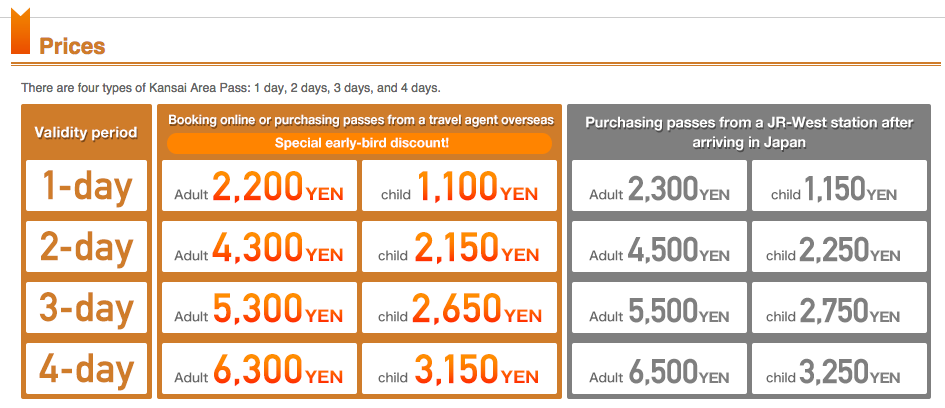Select the Special early-bird discount banner
945x408 pixels.
click(x=359, y=143)
